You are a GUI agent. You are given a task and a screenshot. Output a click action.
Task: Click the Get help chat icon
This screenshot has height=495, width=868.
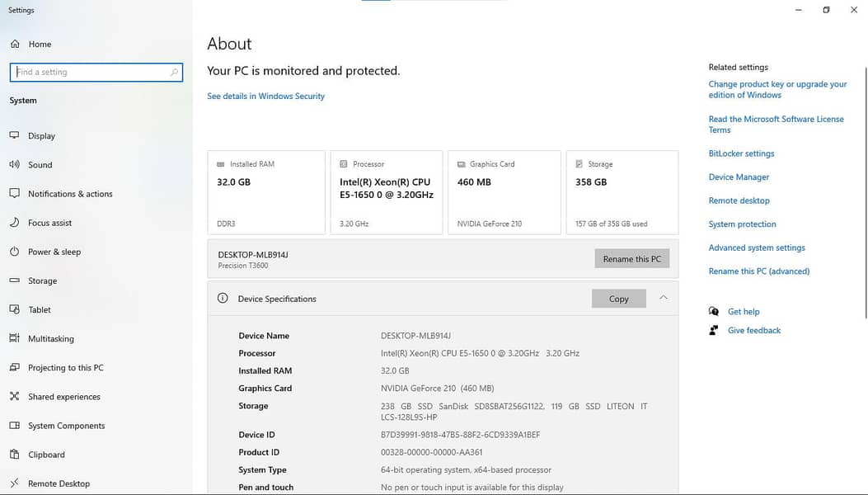pyautogui.click(x=714, y=311)
